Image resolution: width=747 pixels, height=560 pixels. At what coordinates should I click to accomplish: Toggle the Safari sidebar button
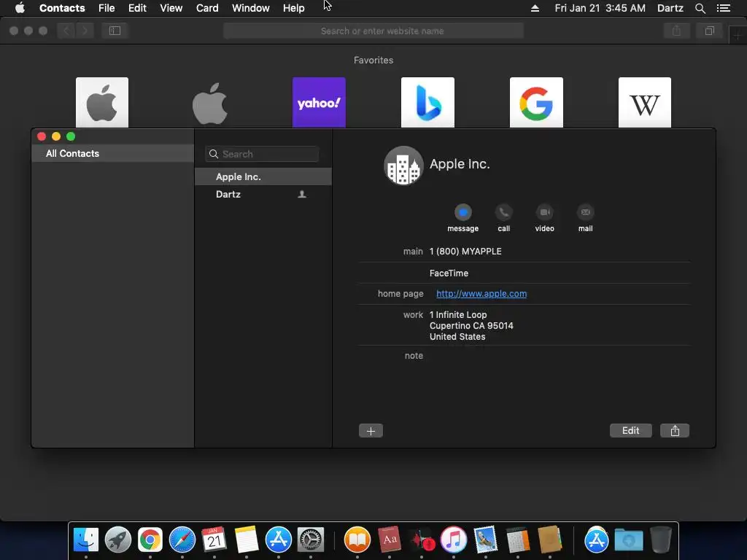115,31
